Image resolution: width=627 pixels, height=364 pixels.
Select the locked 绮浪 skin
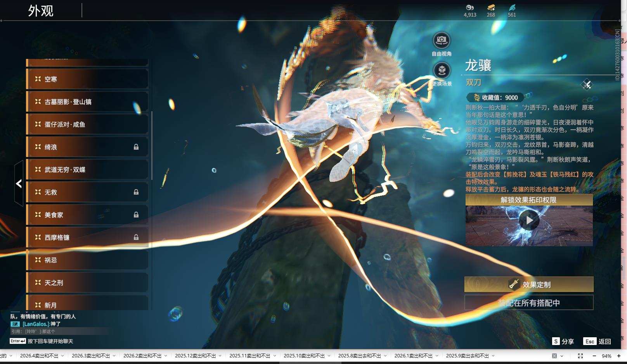point(87,147)
